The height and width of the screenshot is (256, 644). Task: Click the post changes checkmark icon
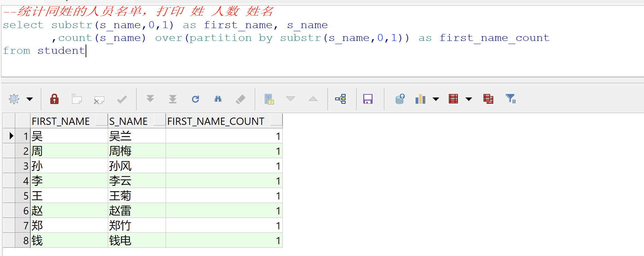pyautogui.click(x=122, y=100)
